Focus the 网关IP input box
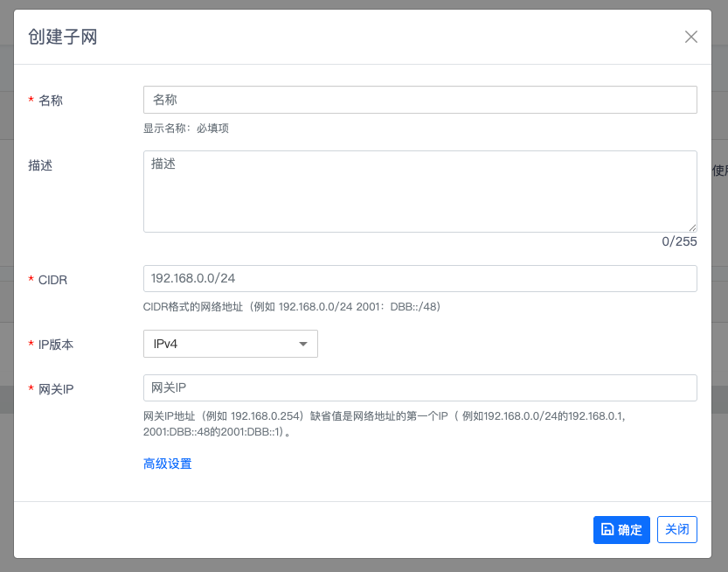 (x=419, y=387)
